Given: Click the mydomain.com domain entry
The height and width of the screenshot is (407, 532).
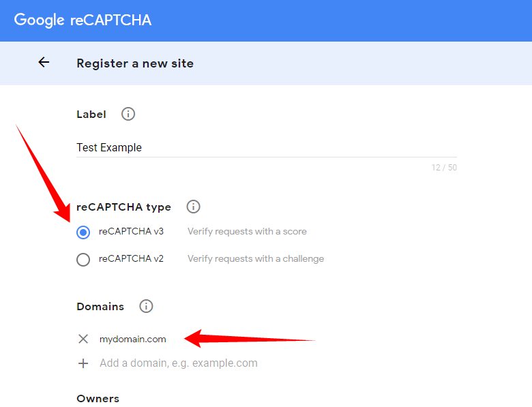Looking at the screenshot, I should pyautogui.click(x=132, y=339).
